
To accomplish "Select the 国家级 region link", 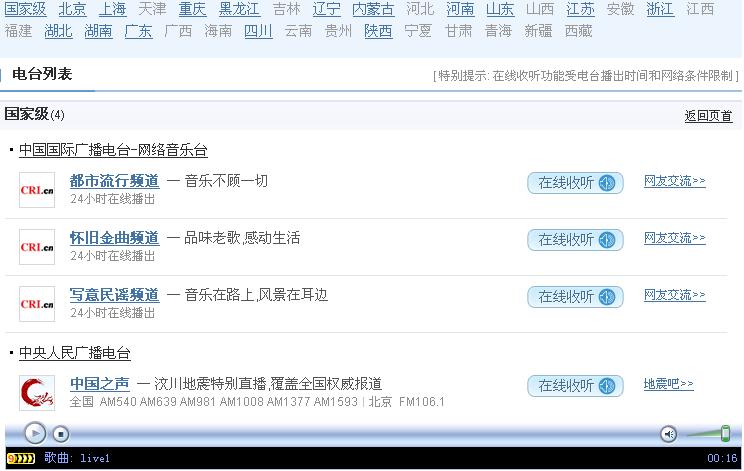I will click(25, 9).
